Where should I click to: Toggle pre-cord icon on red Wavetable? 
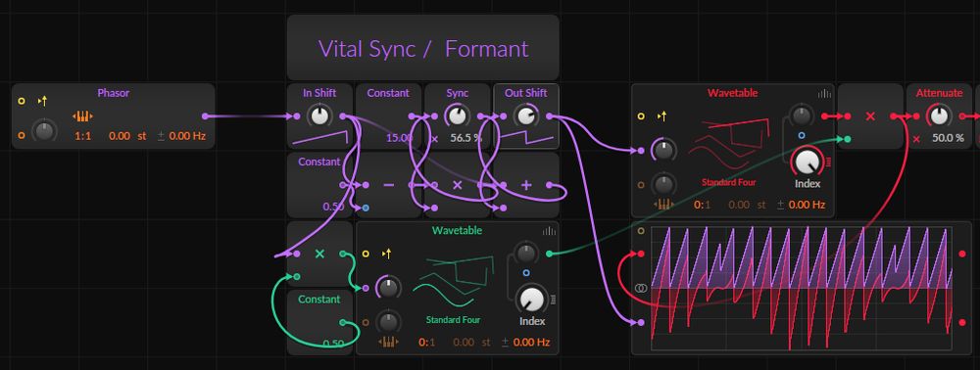pyautogui.click(x=661, y=116)
